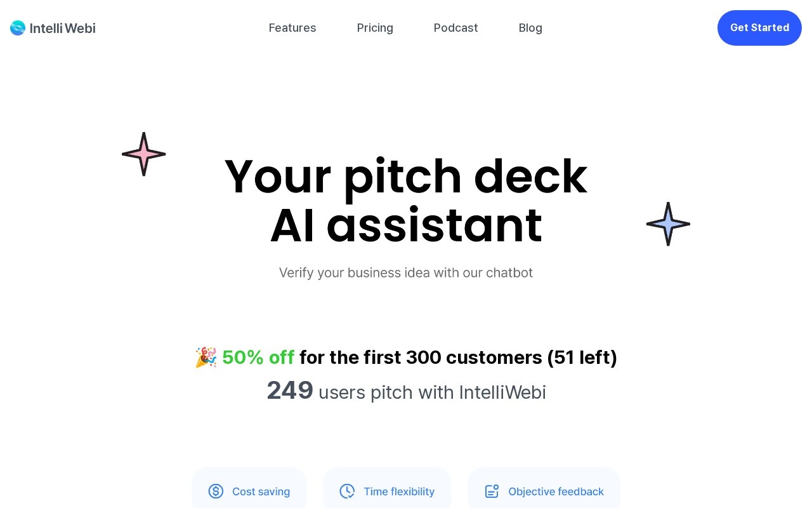Click the pink four-point star decoration
812x508 pixels.
click(144, 154)
